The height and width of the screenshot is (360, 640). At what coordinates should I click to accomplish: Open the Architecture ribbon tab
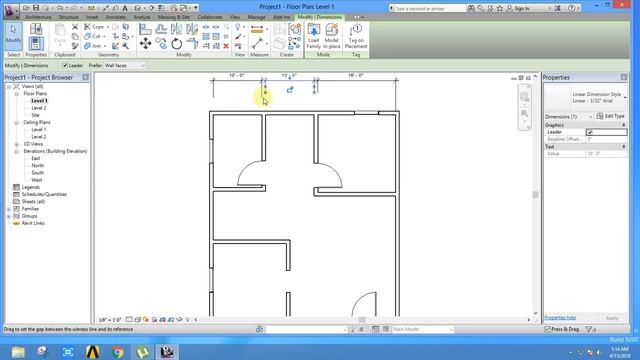38,17
